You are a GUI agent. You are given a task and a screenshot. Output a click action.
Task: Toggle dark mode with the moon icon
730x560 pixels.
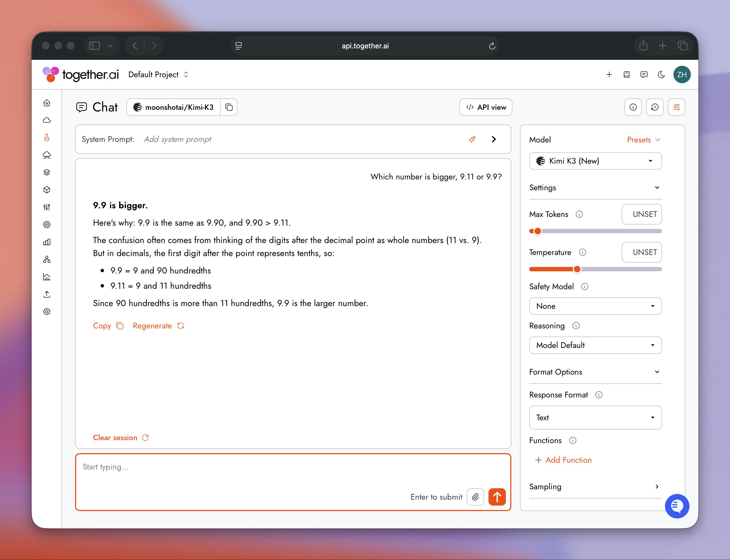pyautogui.click(x=661, y=74)
